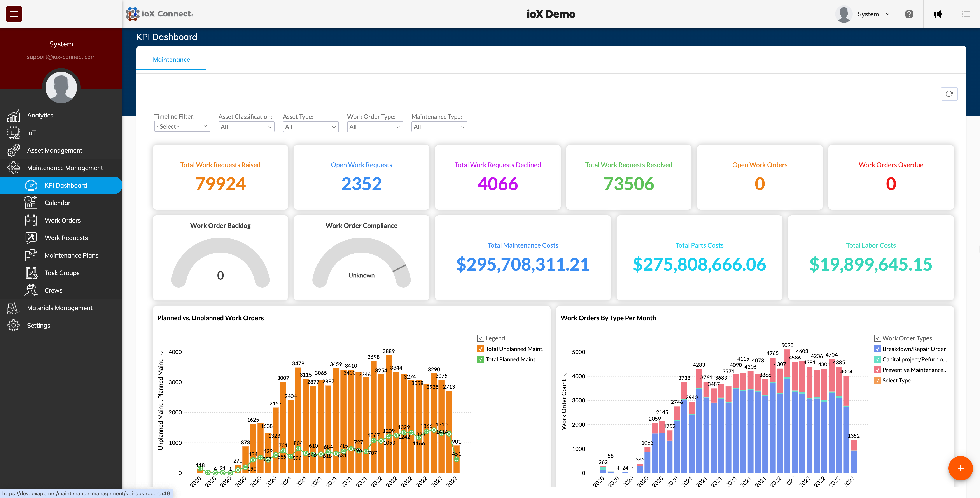Click the list icon in top-right header

pos(966,14)
